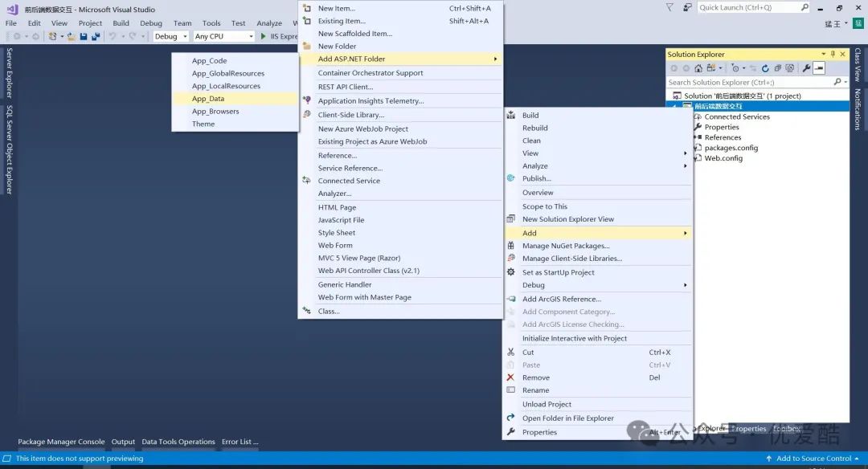The image size is (868, 469).
Task: Open Properties wrench icon in Solution Explorer toolbar
Action: coord(806,68)
